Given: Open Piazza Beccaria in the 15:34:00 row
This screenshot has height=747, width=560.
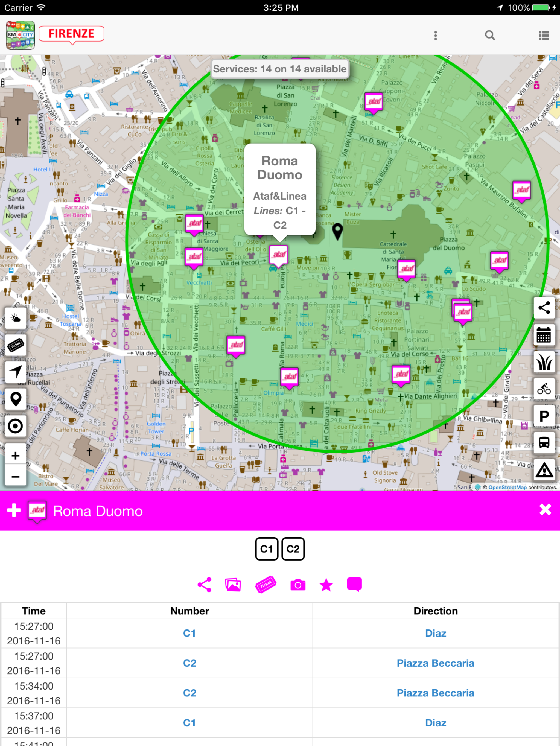Looking at the screenshot, I should (x=436, y=693).
